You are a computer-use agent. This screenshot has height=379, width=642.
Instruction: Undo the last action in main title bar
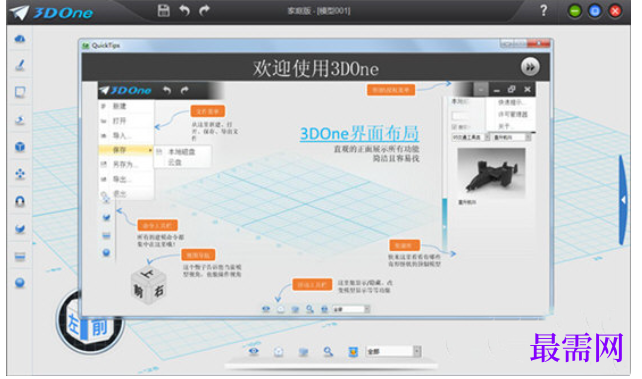(x=184, y=10)
